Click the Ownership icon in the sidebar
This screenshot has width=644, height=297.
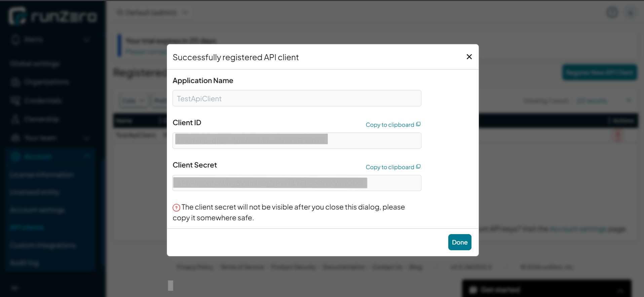(x=15, y=119)
